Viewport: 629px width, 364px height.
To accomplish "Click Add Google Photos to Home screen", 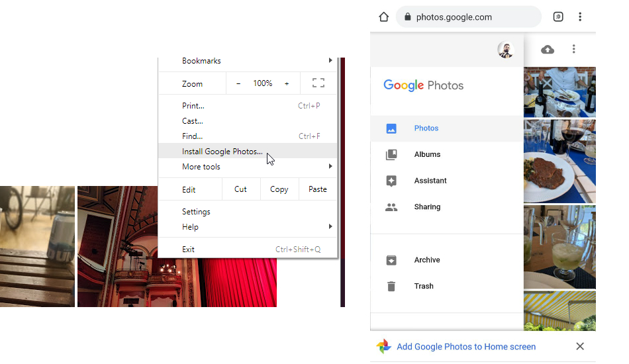I will [466, 346].
